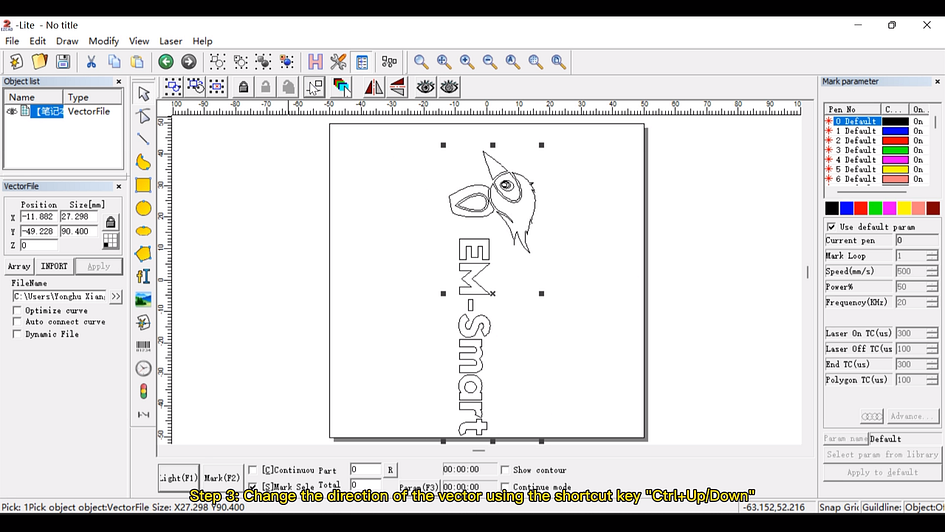Viewport: 945px width, 532px height.
Task: Pick the blue color swatch in palette
Action: pyautogui.click(x=846, y=208)
